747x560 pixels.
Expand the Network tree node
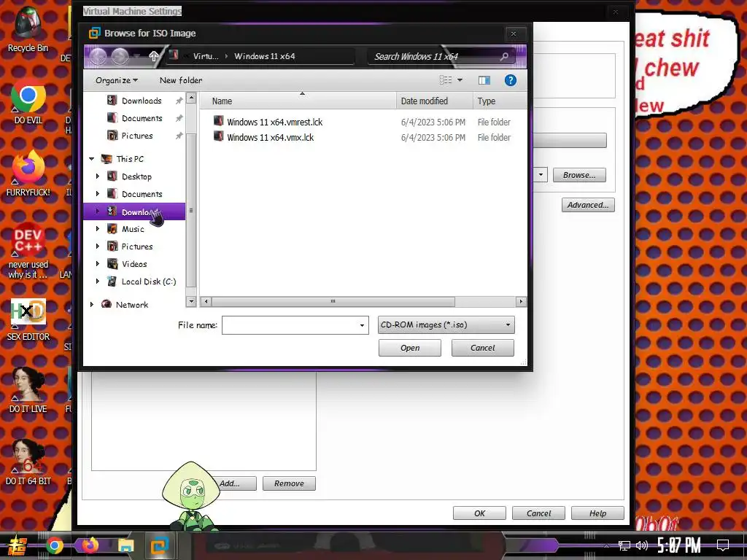pos(91,304)
